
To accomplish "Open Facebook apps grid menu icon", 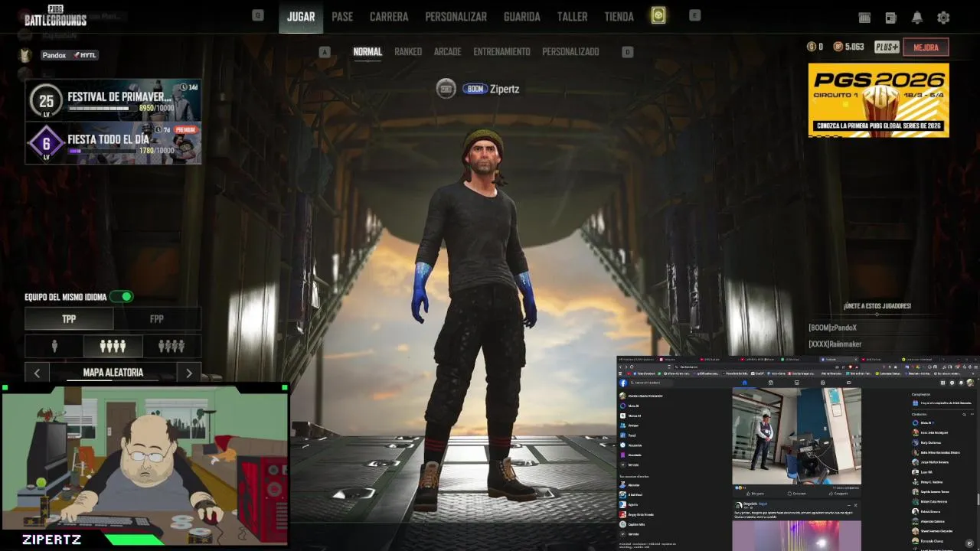I will coord(942,383).
